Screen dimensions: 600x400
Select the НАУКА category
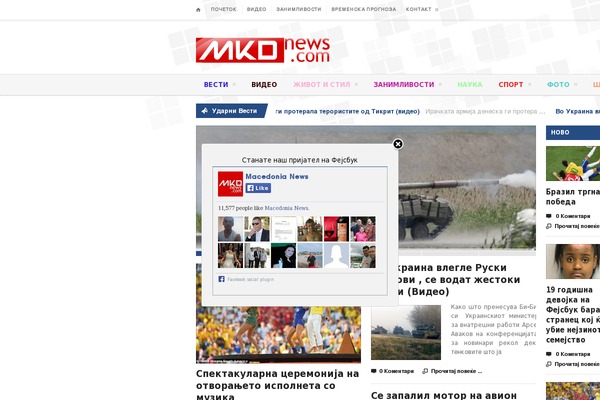pyautogui.click(x=470, y=85)
